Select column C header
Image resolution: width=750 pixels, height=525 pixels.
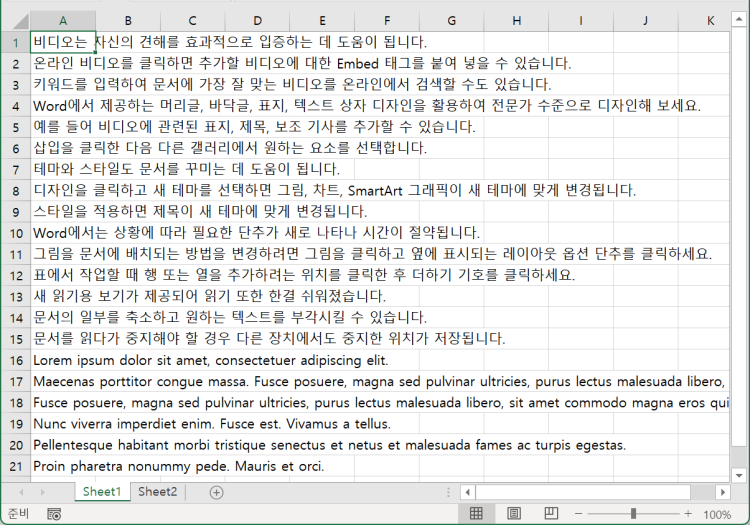(x=192, y=21)
